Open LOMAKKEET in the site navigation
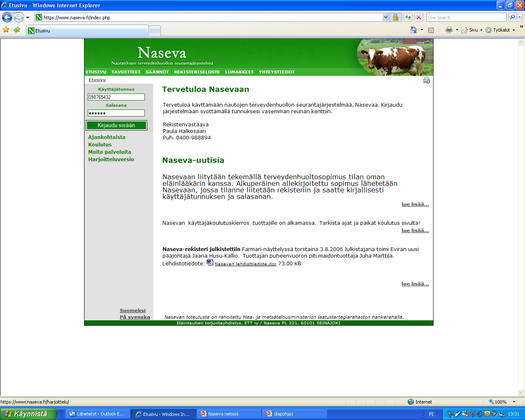525x420 pixels. [x=240, y=72]
